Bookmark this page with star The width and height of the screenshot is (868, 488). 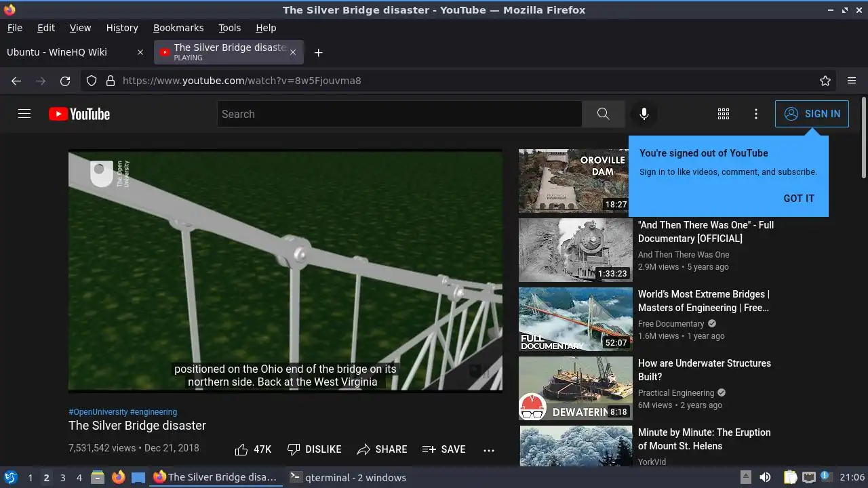tap(825, 81)
